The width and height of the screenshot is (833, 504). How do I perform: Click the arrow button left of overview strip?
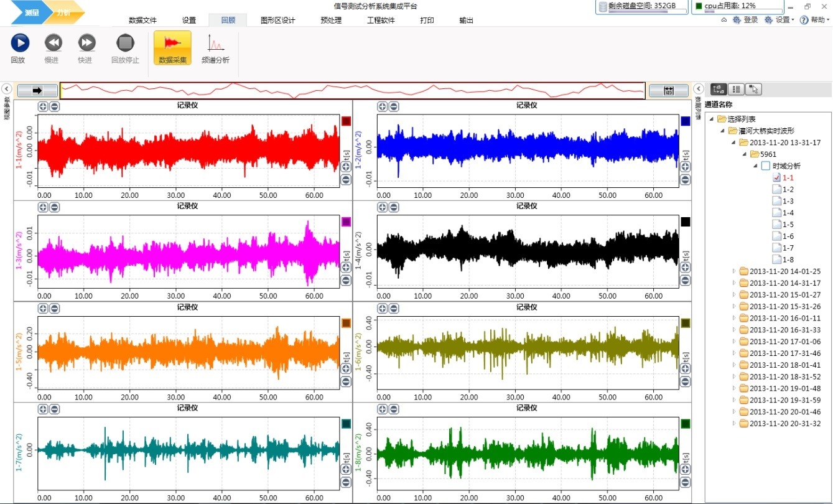click(37, 91)
